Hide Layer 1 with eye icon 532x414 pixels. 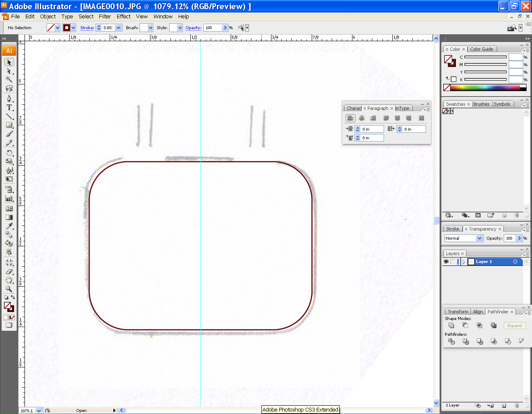[446, 262]
